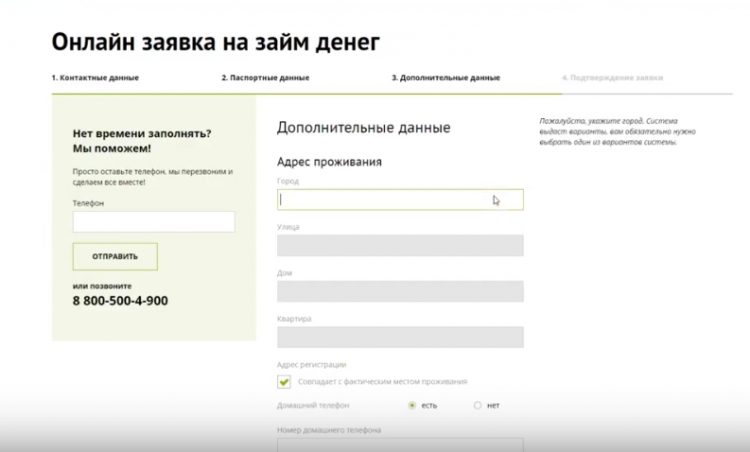Jump to step 4 Подтверждение заявки
The height and width of the screenshot is (452, 750).
612,77
